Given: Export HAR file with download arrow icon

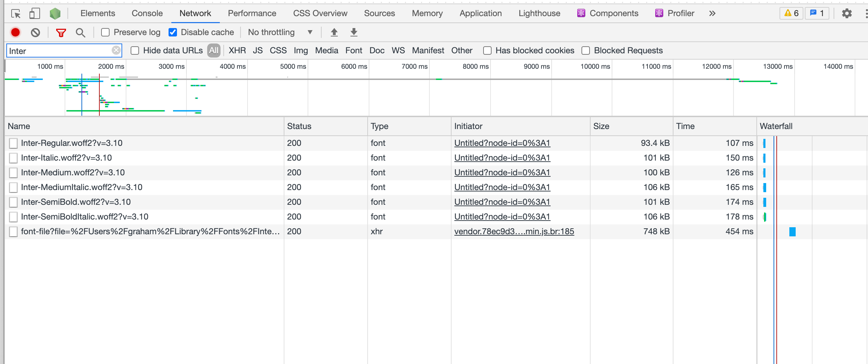Looking at the screenshot, I should coord(354,32).
